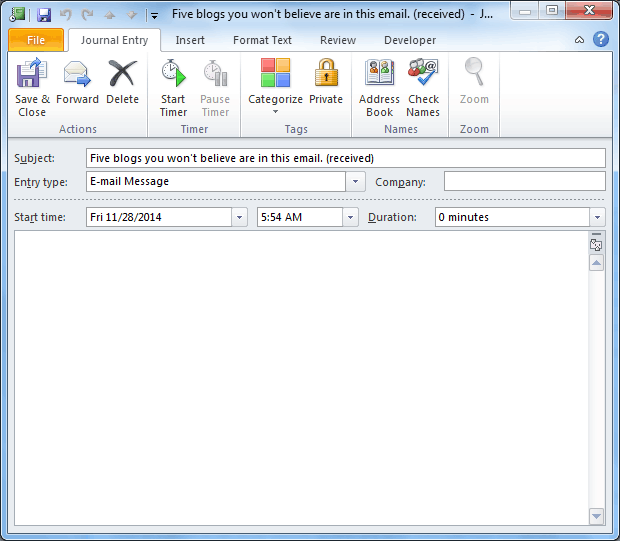Run Check Names
620x541 pixels.
coord(423,87)
